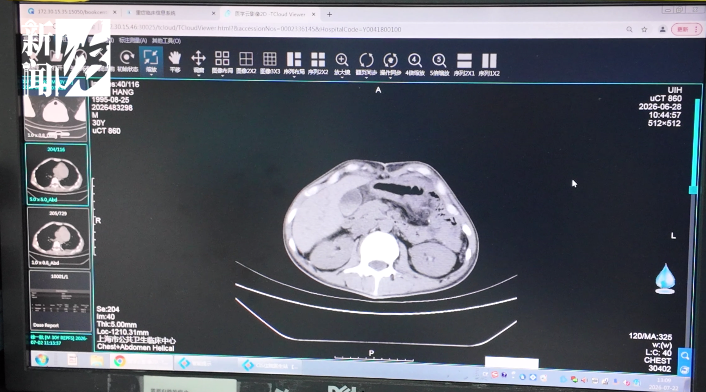Expand the 调窗 window tool dropdown arrow
Image resolution: width=706 pixels, height=392 pixels.
tap(199, 75)
